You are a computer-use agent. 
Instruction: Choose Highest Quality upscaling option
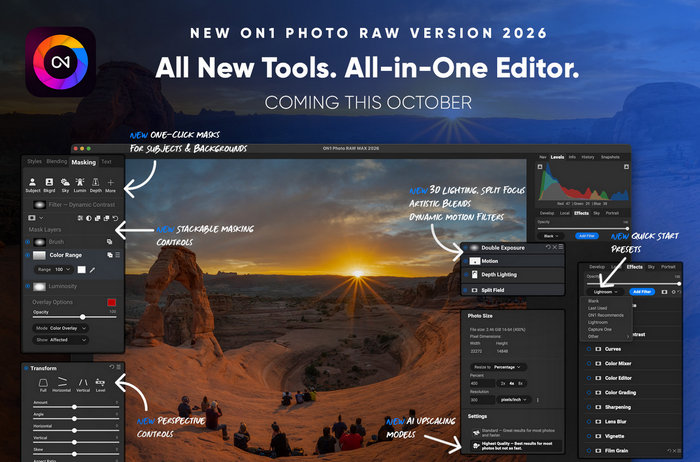click(516, 445)
